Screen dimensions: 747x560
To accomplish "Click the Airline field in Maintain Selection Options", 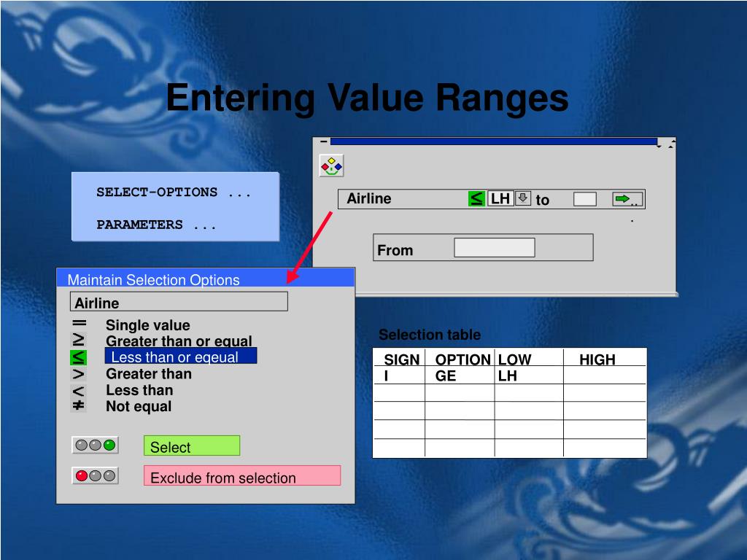I will pyautogui.click(x=179, y=302).
